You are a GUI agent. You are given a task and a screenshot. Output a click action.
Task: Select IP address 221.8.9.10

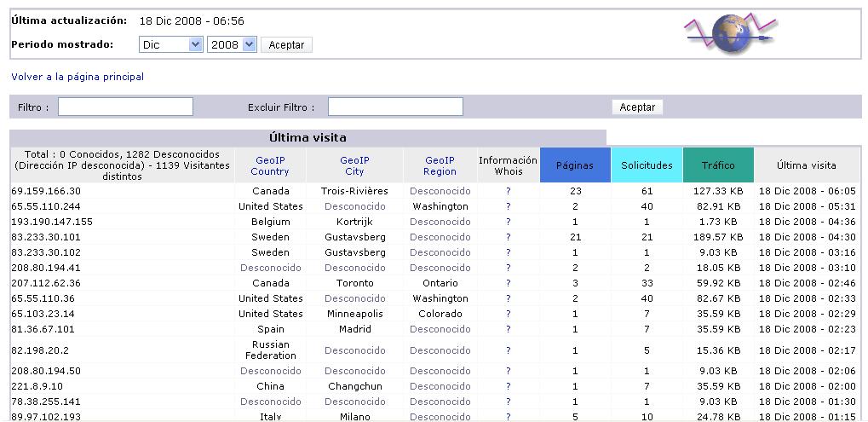click(x=37, y=386)
